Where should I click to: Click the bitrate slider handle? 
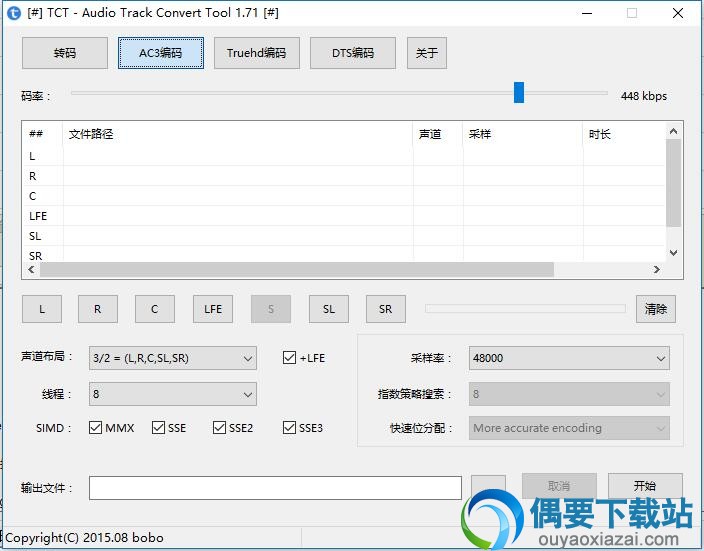click(519, 92)
